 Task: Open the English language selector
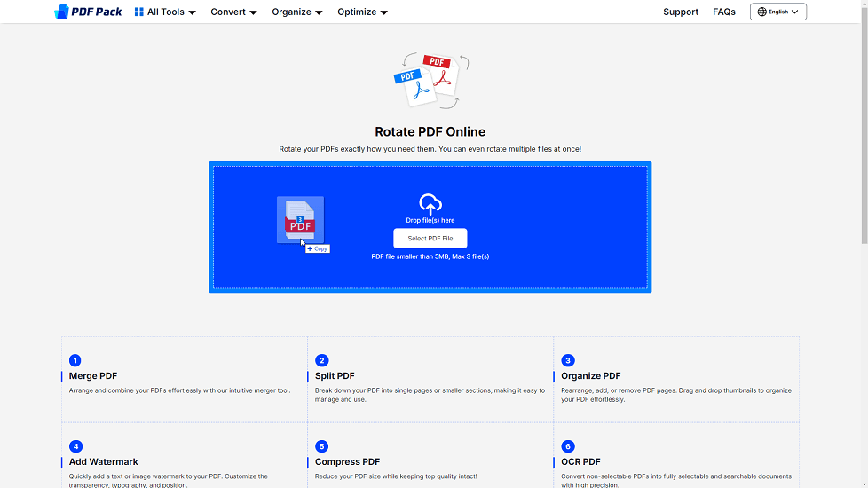[x=778, y=12]
